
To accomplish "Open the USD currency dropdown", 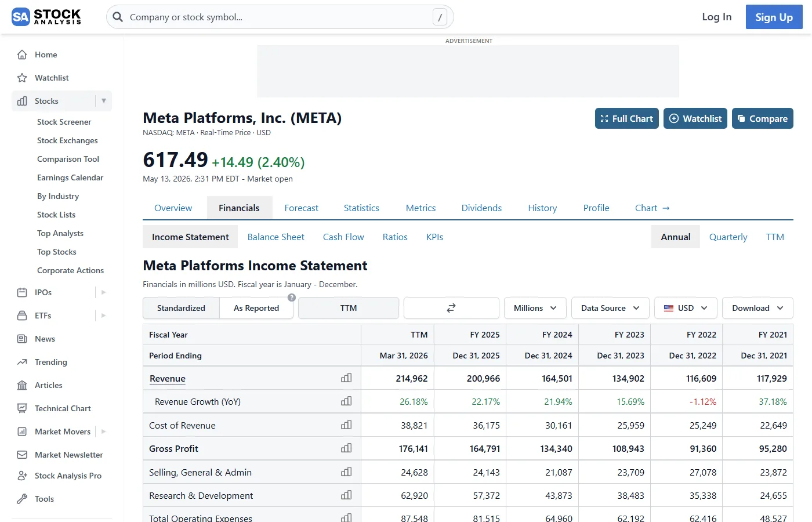I will tap(686, 308).
